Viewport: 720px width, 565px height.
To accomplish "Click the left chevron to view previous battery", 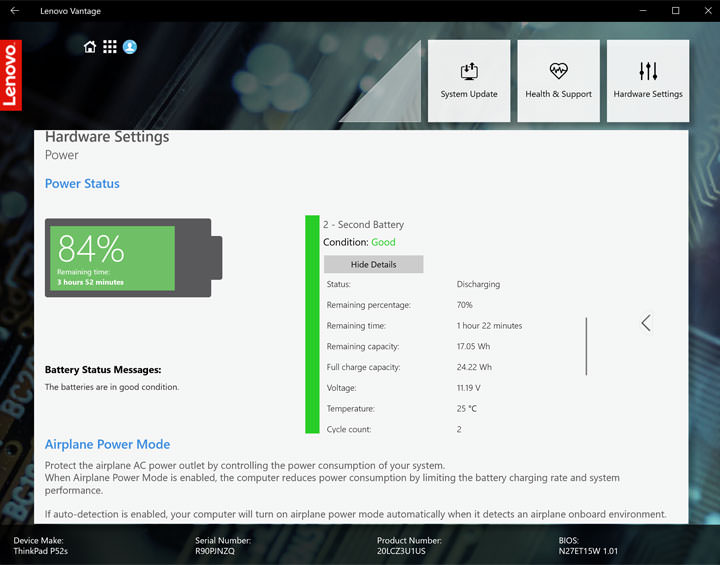I will [646, 323].
